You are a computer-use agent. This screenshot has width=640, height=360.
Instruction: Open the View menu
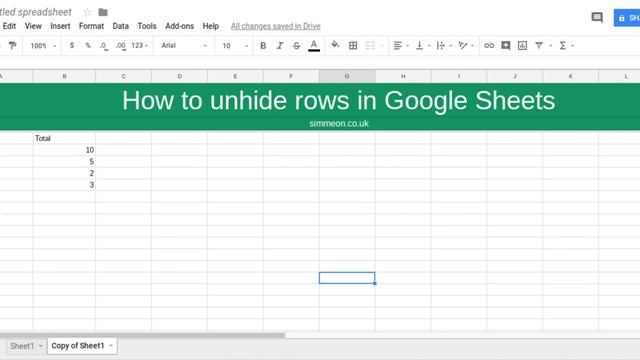[x=33, y=26]
